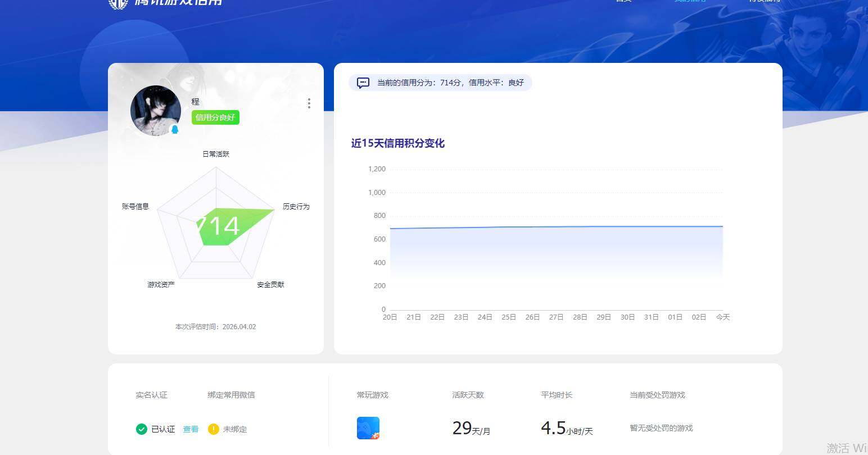Click the 29天/月 active days value
868x455 pixels.
click(x=472, y=429)
